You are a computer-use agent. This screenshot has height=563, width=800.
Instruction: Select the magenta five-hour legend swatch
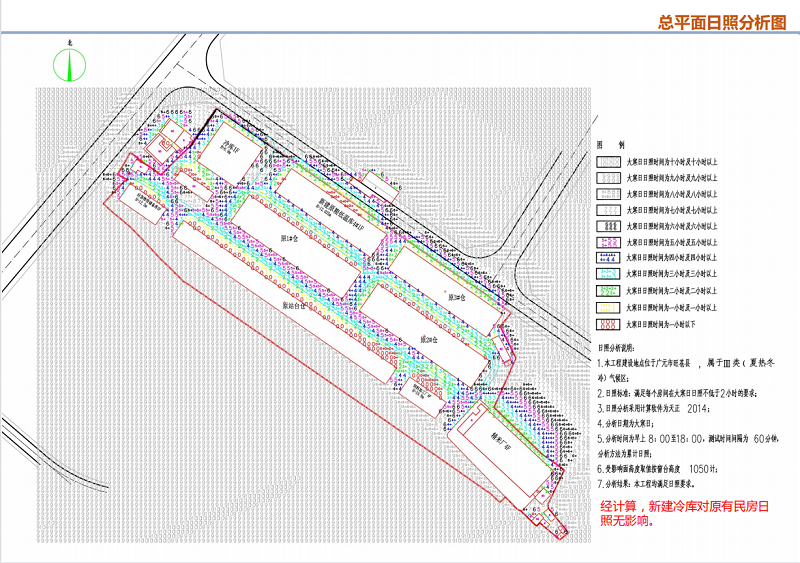coord(609,242)
